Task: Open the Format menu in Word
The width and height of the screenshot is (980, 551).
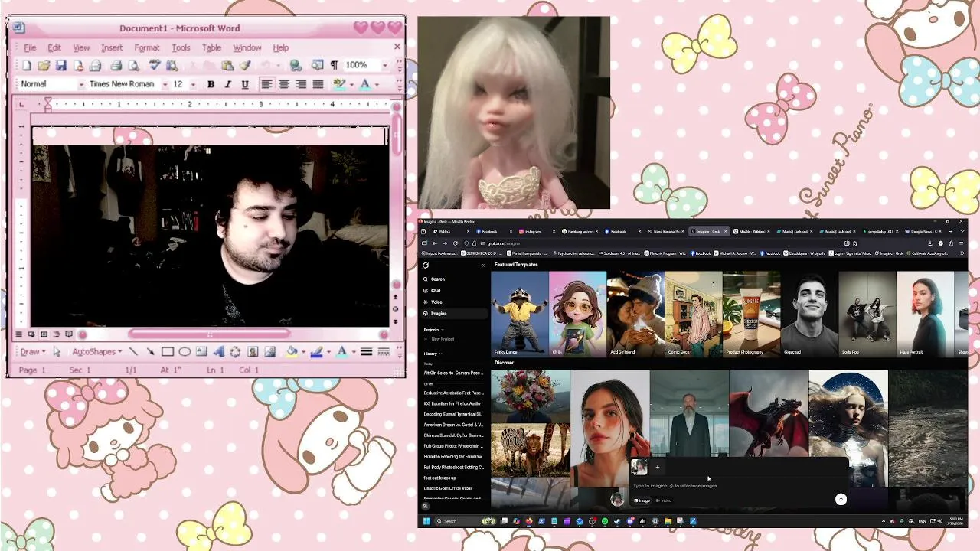Action: click(x=147, y=47)
